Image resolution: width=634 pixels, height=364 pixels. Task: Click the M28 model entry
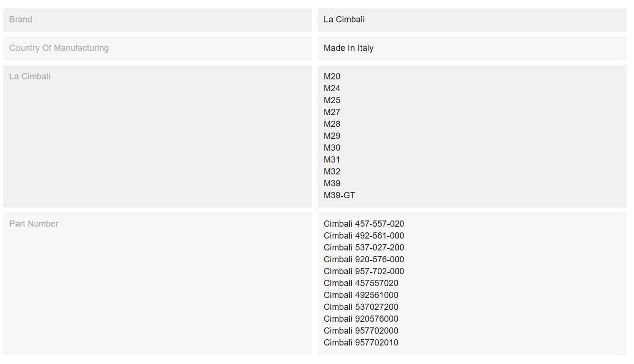332,124
